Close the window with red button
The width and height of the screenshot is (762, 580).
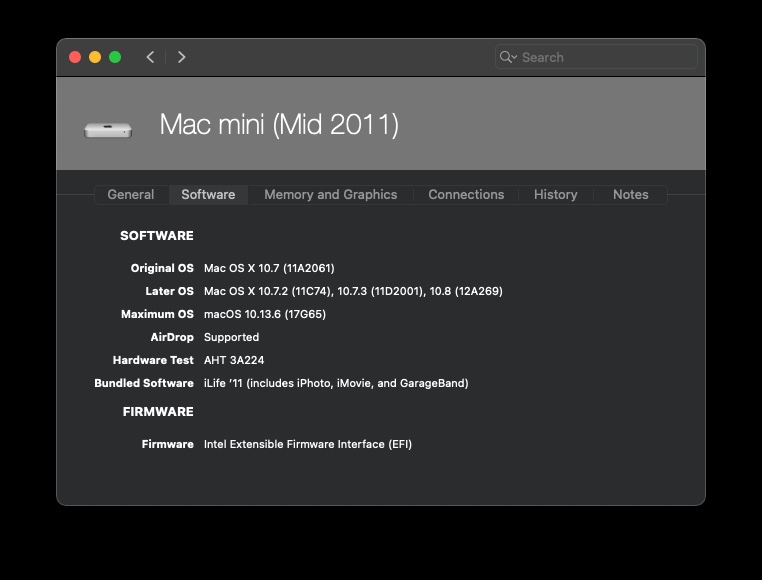point(75,57)
